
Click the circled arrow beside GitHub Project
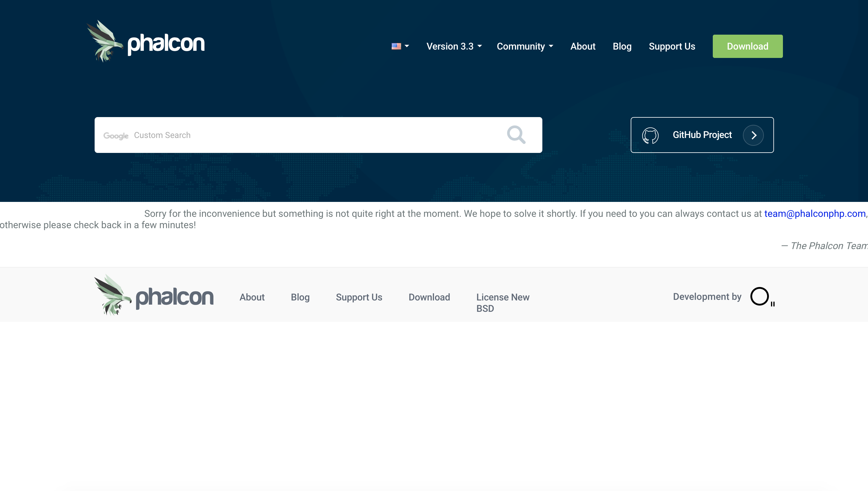753,135
